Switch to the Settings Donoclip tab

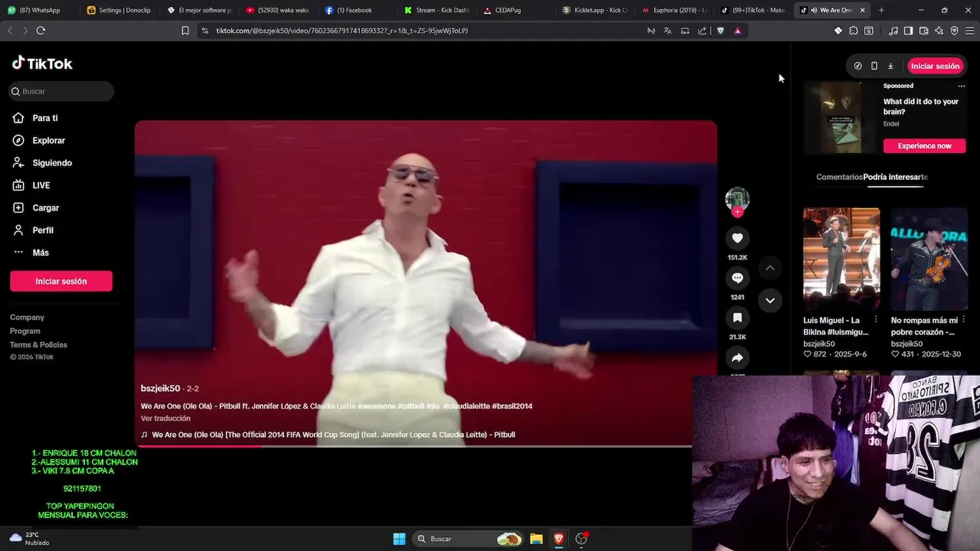pos(121,10)
